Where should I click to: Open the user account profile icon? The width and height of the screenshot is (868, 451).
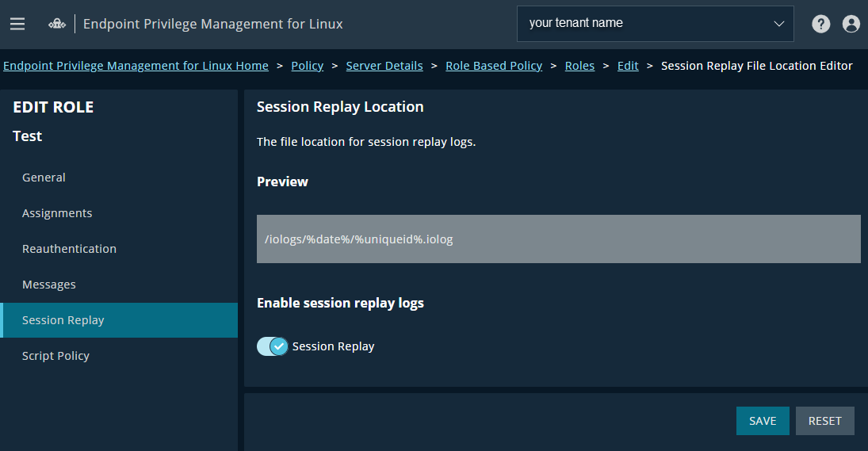coord(851,24)
